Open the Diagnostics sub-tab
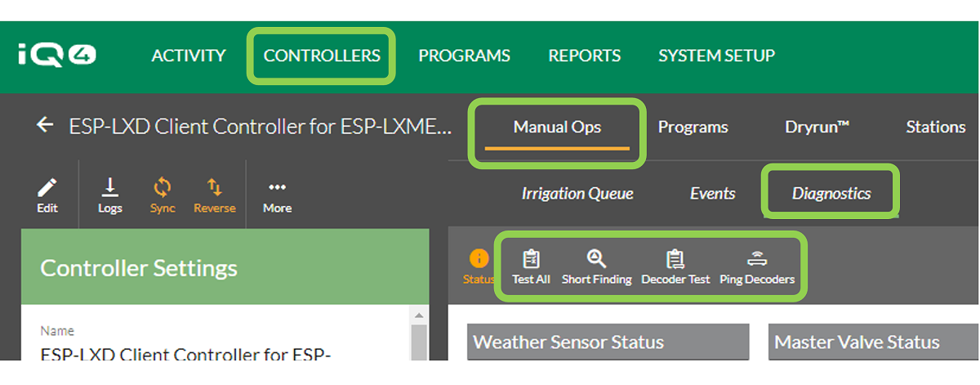 point(831,194)
